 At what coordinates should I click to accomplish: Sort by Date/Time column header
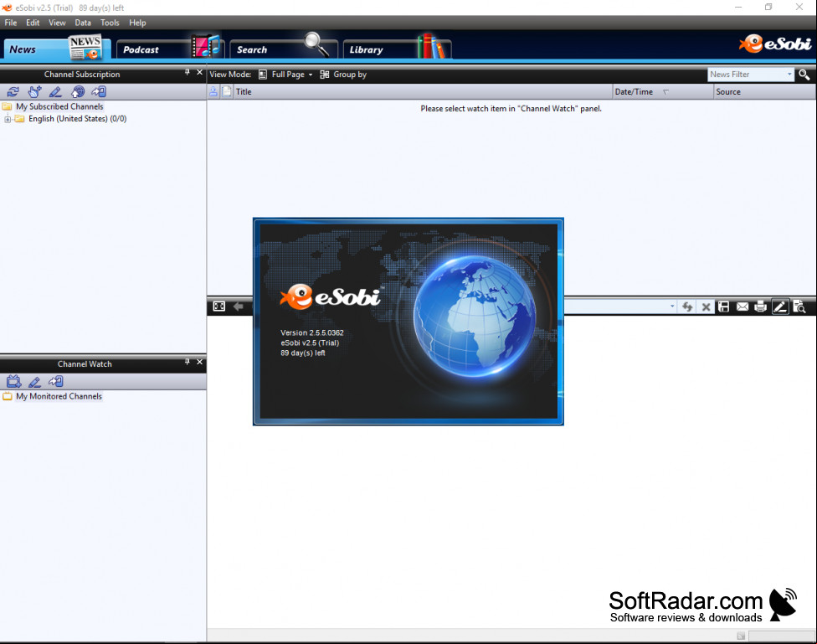point(663,92)
